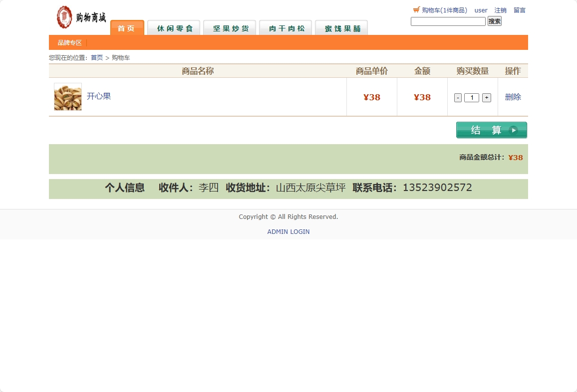Click the arrow icon on the checkout button
This screenshot has height=392, width=577.
(x=514, y=130)
